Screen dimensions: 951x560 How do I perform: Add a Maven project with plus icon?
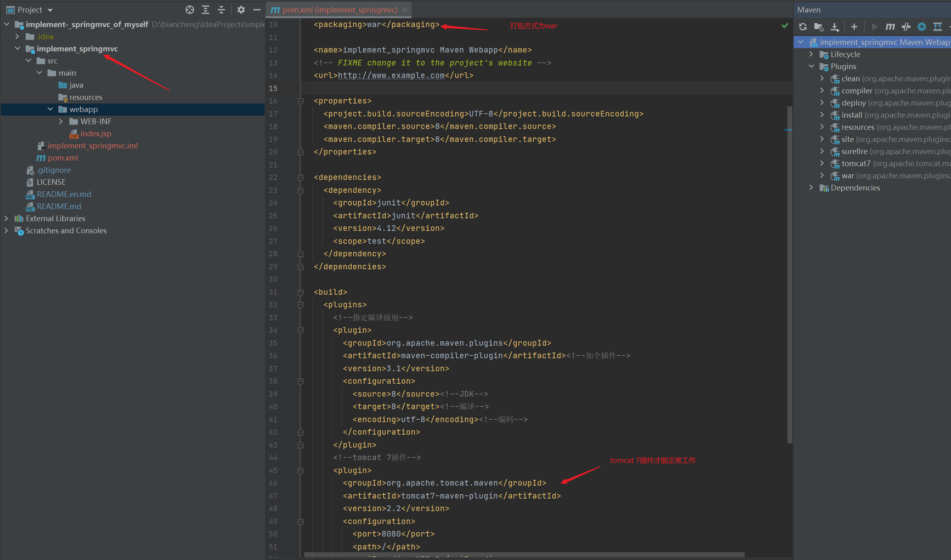point(854,27)
